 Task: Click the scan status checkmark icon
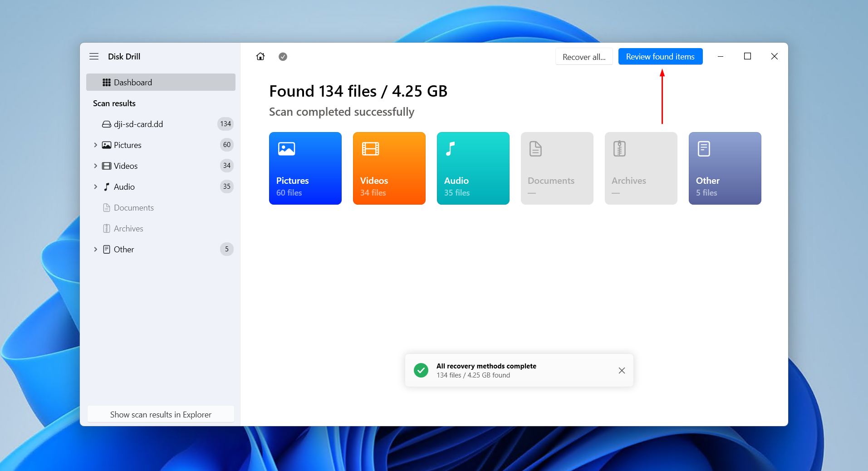point(283,57)
